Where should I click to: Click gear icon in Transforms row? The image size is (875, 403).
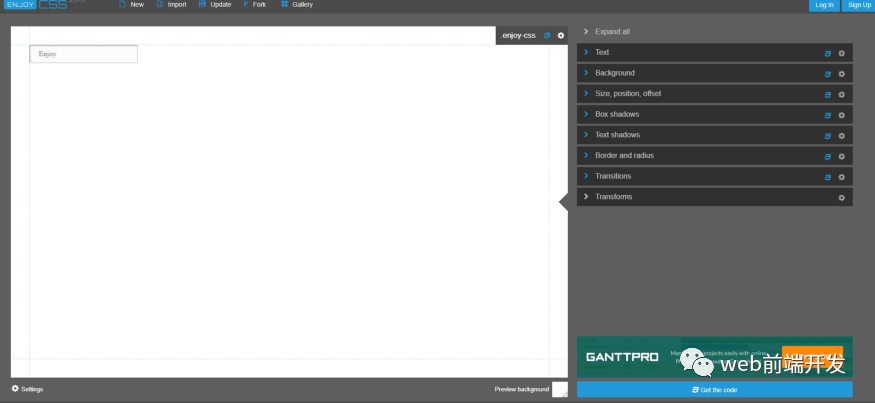pyautogui.click(x=842, y=198)
